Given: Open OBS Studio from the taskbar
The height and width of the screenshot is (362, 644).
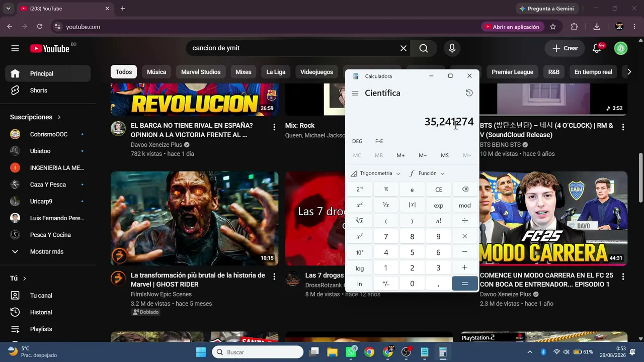Looking at the screenshot, I should (406, 352).
